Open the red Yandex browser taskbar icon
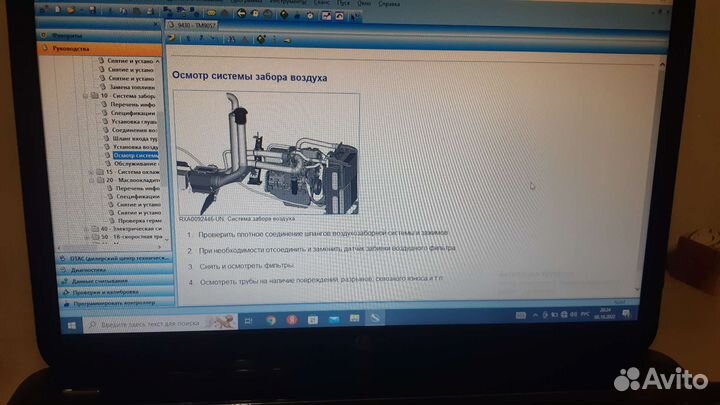This screenshot has width=720, height=405. [292, 320]
